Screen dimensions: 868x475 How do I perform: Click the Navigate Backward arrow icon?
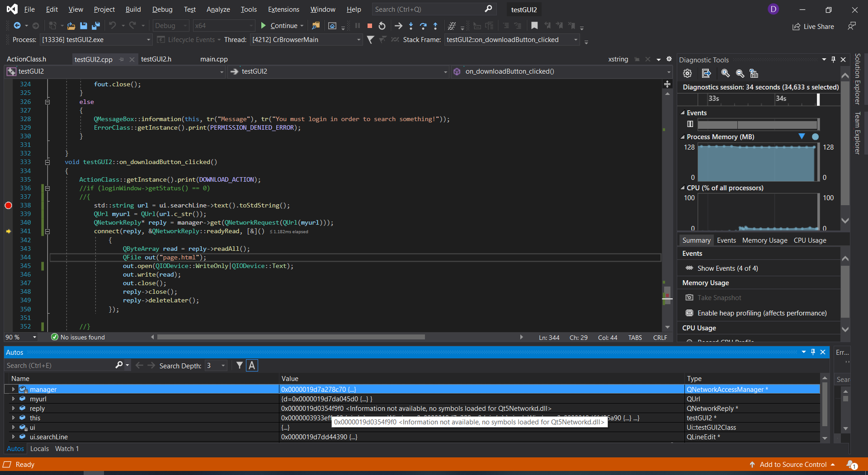pyautogui.click(x=17, y=26)
